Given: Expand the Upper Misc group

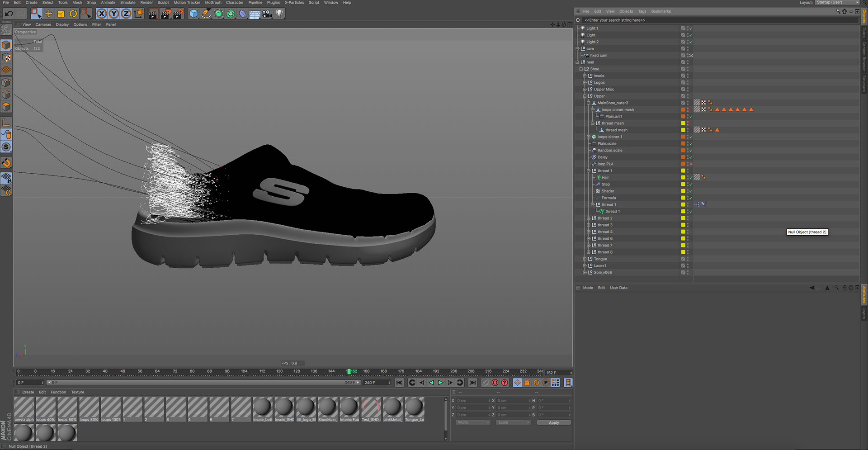Looking at the screenshot, I should coord(585,89).
